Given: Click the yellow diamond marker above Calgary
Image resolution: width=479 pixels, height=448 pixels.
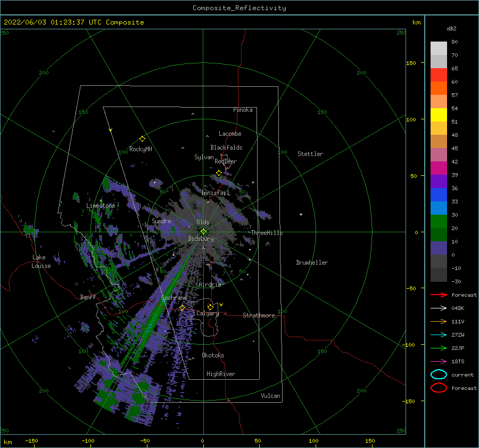Looking at the screenshot, I should pos(210,307).
